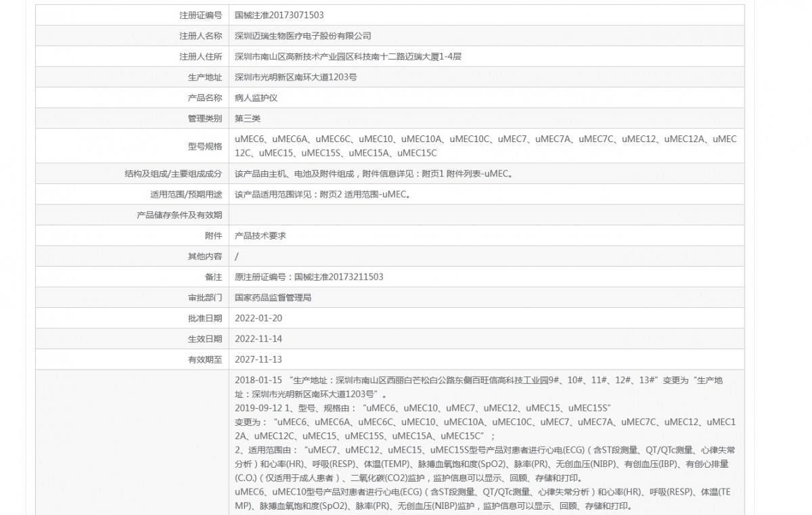Select text 该产品适用范围详见：附页2 适用范围-uMEC
Screen dimensions: 812x515
(322, 194)
